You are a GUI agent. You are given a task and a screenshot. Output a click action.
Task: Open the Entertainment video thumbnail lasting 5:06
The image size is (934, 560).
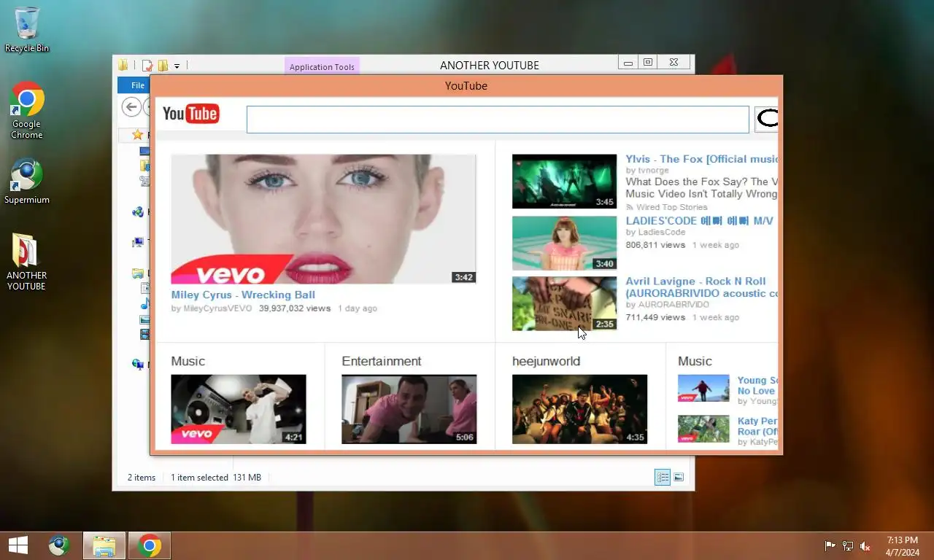(x=409, y=409)
